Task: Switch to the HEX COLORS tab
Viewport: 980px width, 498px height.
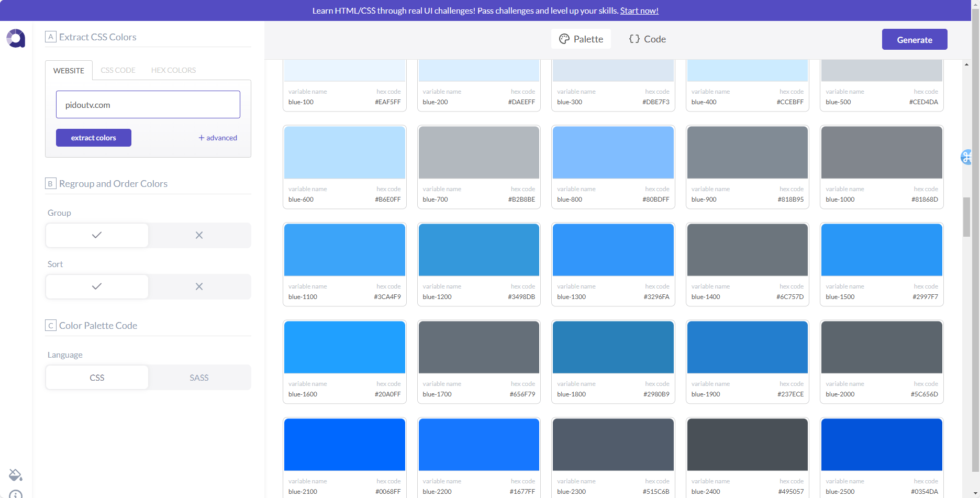Action: click(173, 70)
